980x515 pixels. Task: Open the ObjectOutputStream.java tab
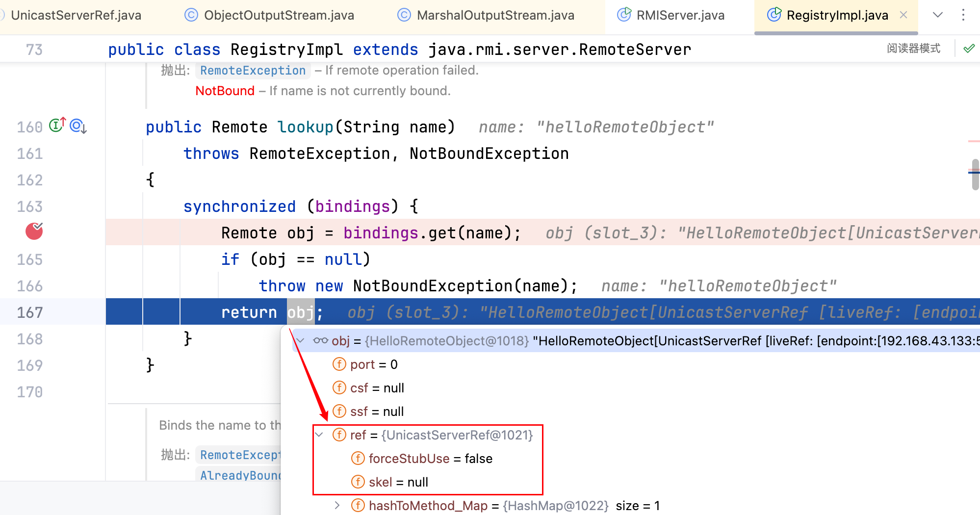pos(278,15)
